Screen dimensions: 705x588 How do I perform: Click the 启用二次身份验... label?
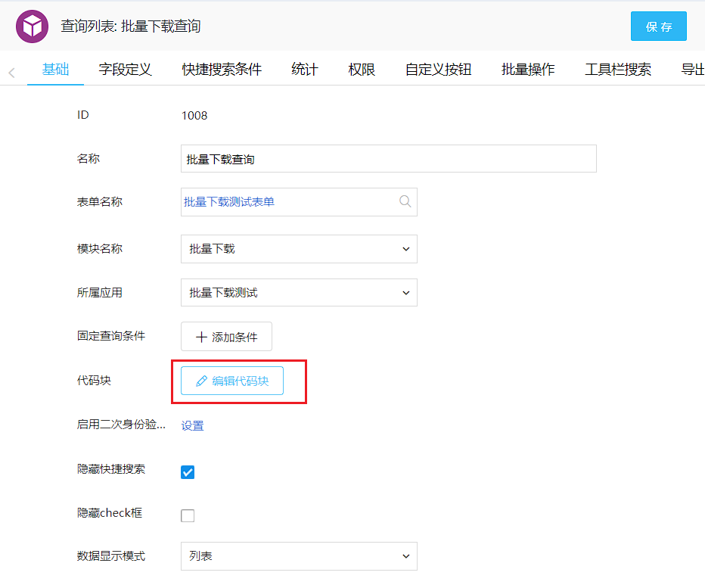[121, 425]
